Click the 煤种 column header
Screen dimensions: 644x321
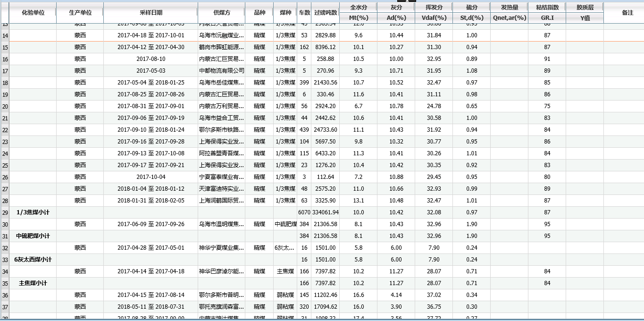tap(285, 13)
